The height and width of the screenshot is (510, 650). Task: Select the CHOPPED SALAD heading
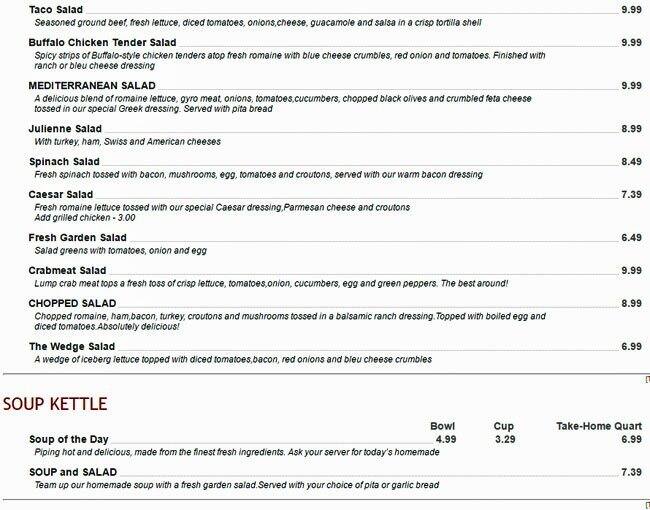[74, 303]
